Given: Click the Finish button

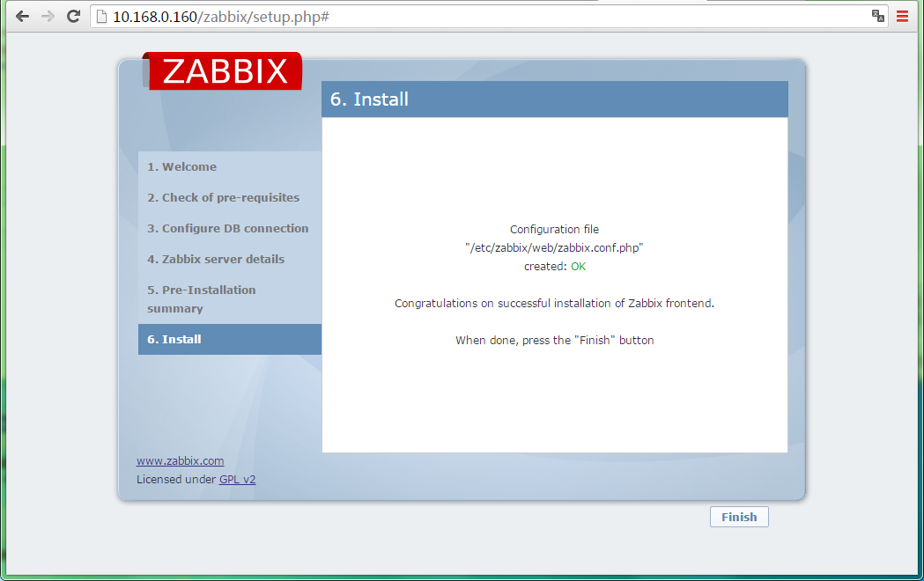Looking at the screenshot, I should (739, 517).
